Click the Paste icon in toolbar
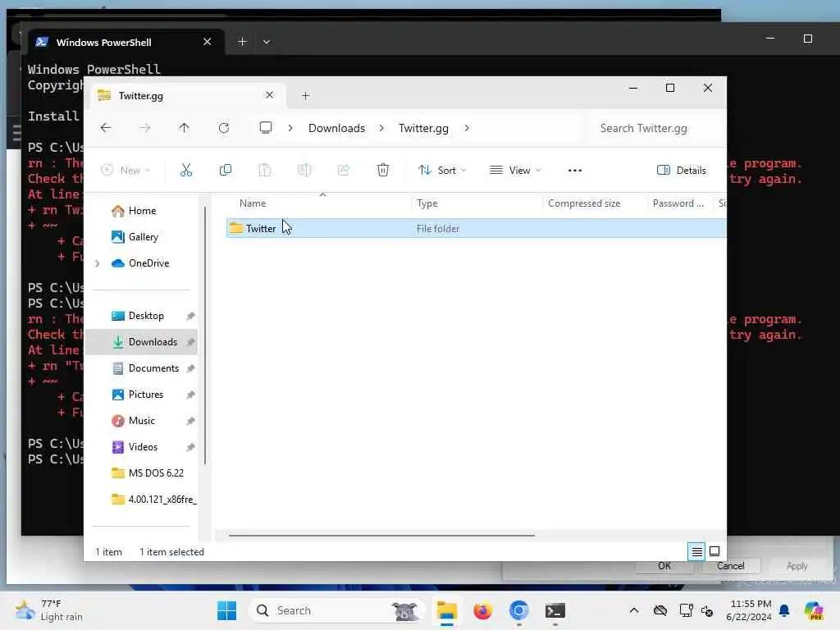Viewport: 840px width, 630px height. (x=265, y=171)
